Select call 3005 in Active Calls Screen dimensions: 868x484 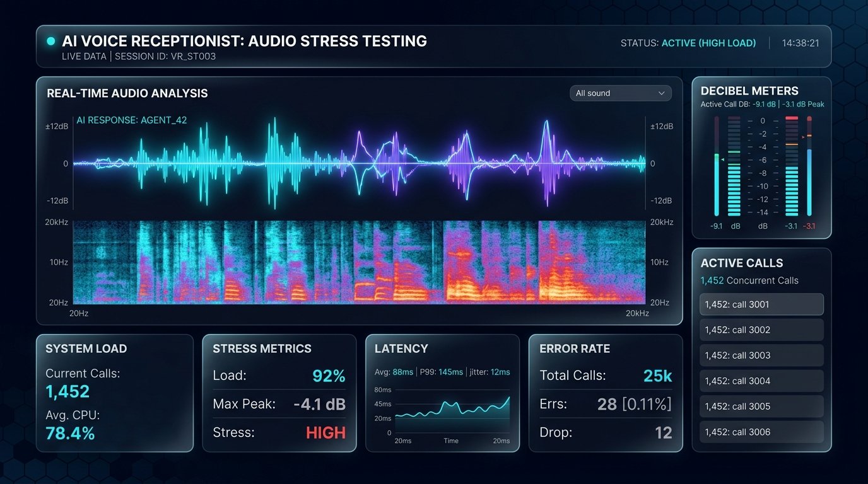tap(761, 406)
